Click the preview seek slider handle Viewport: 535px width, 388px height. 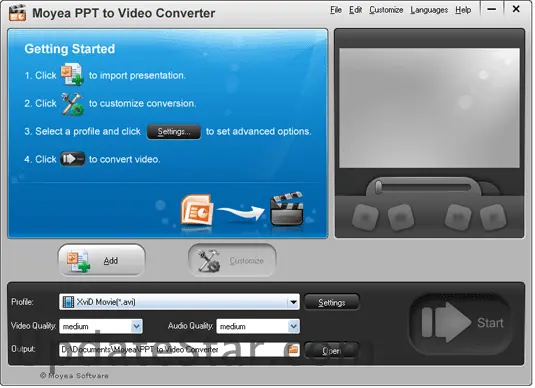pos(378,188)
